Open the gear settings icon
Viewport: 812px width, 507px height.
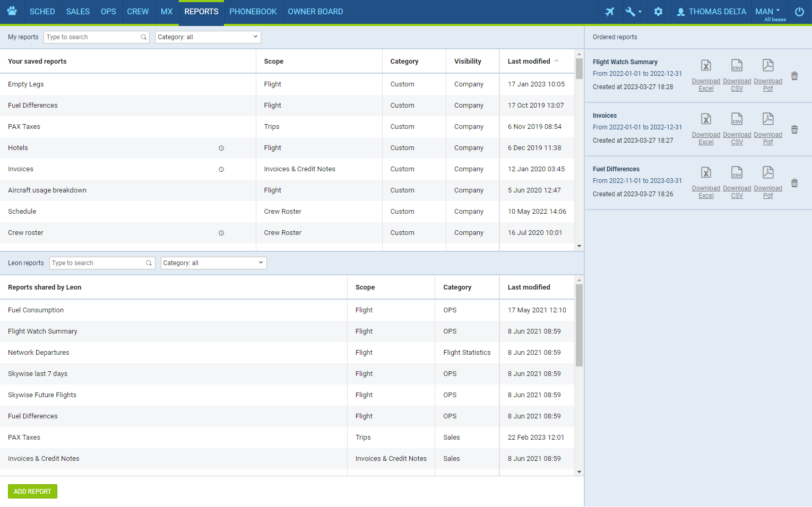point(658,12)
